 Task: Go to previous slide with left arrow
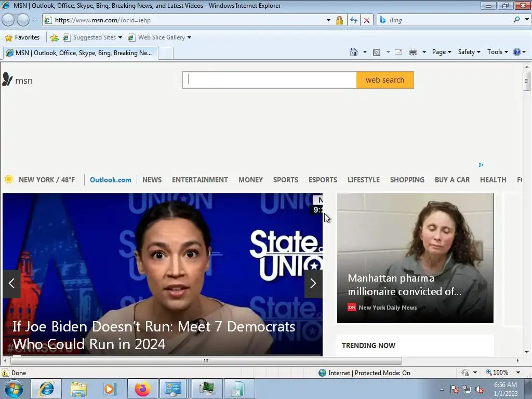(x=11, y=283)
